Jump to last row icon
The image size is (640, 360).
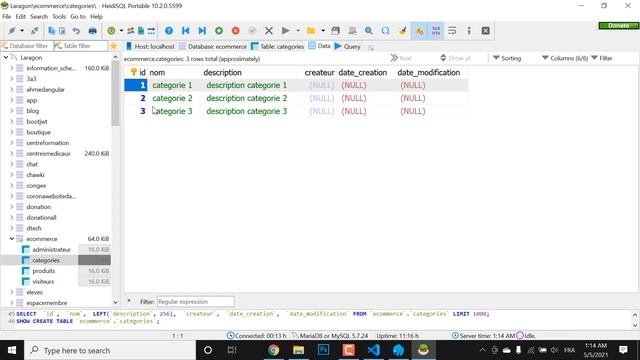[202, 31]
